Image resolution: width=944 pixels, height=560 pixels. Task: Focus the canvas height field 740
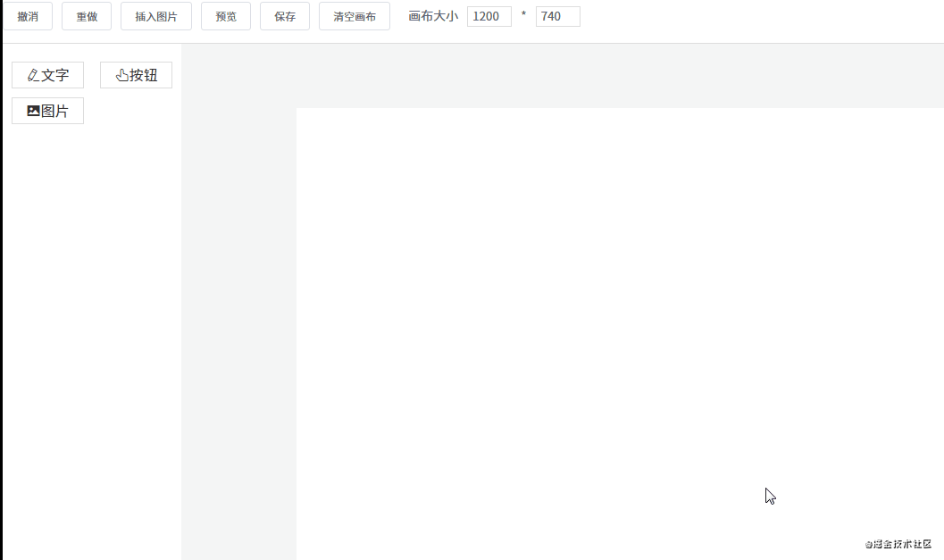(558, 16)
